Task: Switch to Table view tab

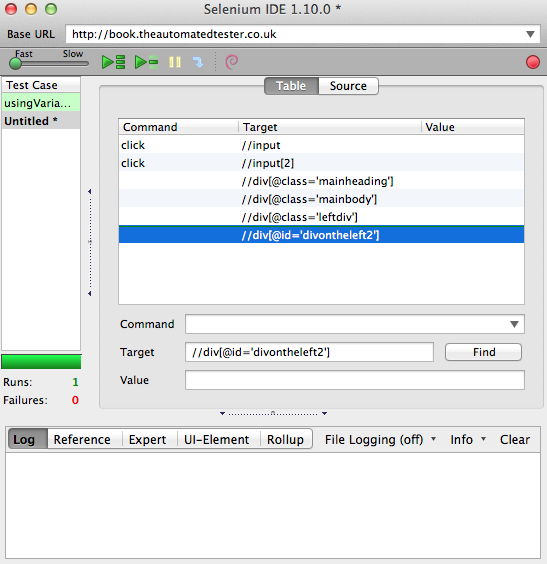Action: 291,86
